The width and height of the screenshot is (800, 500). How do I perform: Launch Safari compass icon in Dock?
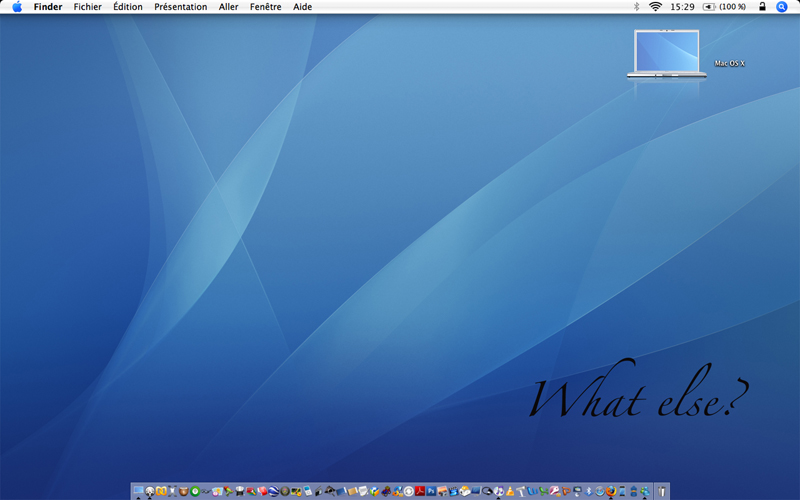[600, 491]
